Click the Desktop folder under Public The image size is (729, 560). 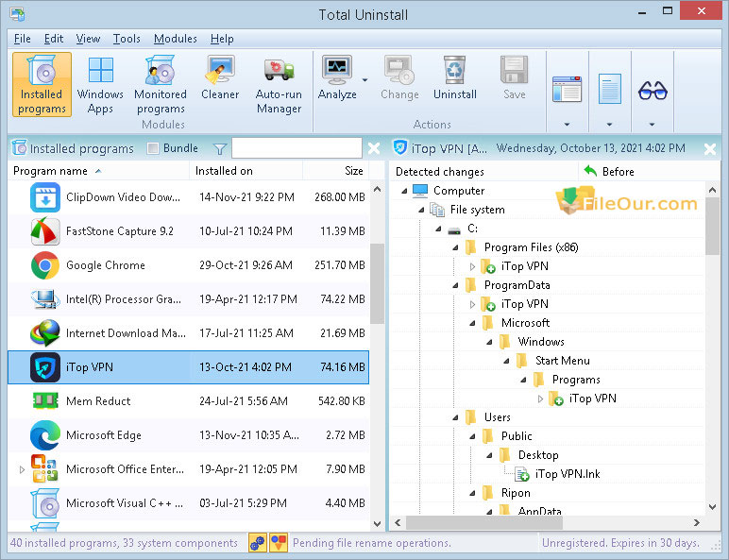[538, 455]
